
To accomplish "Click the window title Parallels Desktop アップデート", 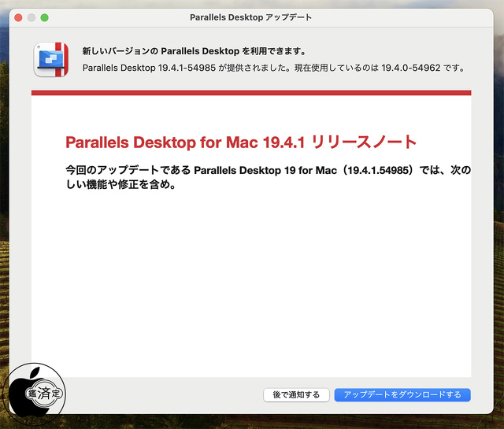I will pos(250,17).
